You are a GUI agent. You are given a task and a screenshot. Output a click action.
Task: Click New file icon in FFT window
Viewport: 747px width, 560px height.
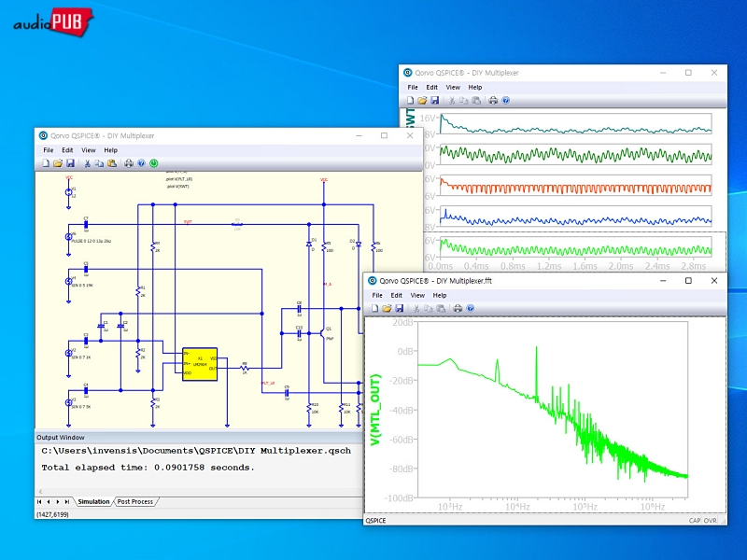(x=375, y=309)
